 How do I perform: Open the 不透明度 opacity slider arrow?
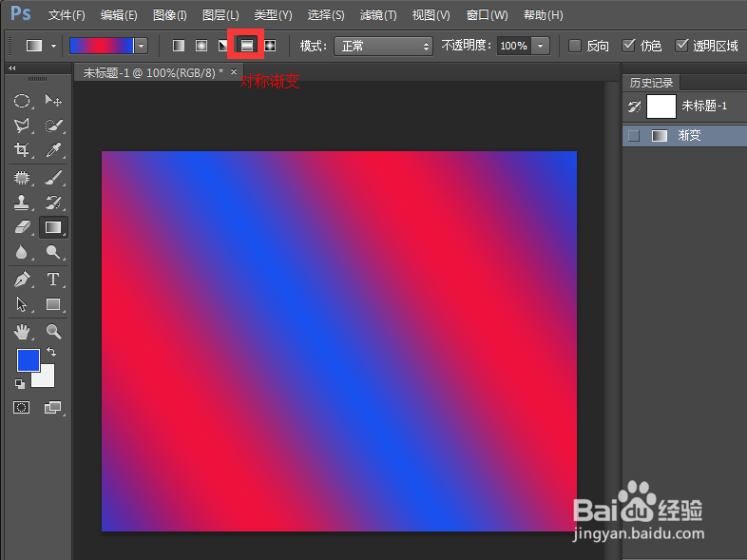(540, 47)
